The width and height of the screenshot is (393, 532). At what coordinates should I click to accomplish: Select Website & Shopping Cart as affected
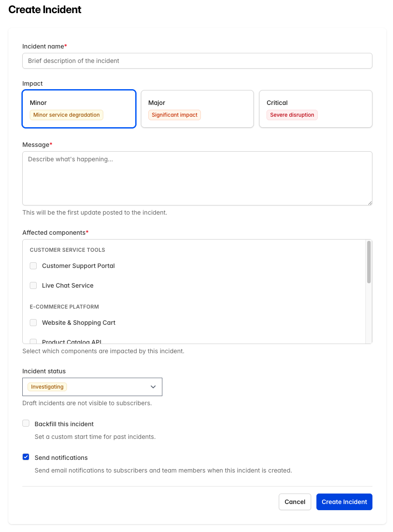click(33, 323)
